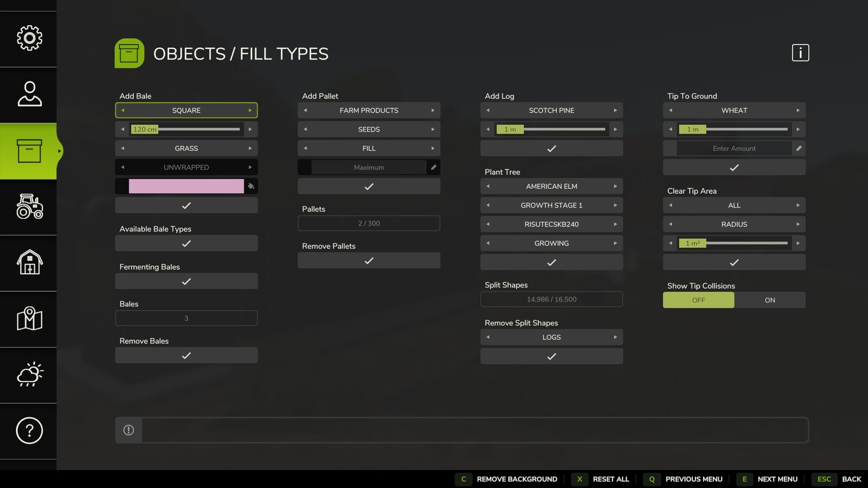Open the Vehicles tractor icon in the sidebar

28,207
